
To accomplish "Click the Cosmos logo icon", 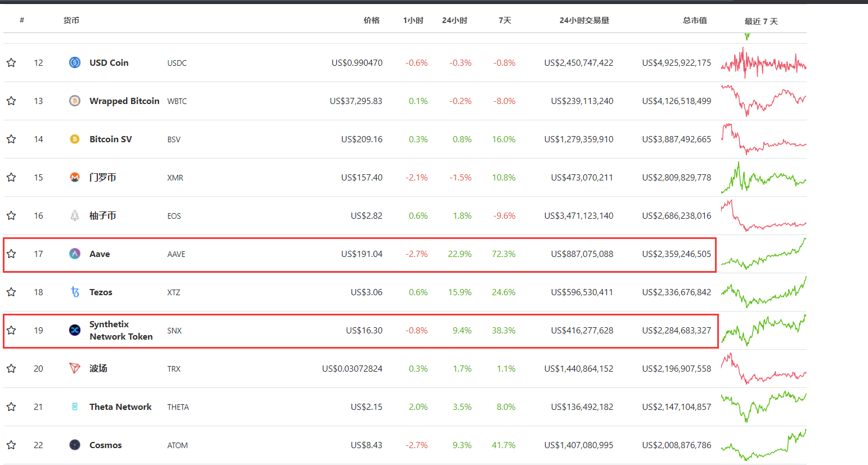I will coord(75,445).
